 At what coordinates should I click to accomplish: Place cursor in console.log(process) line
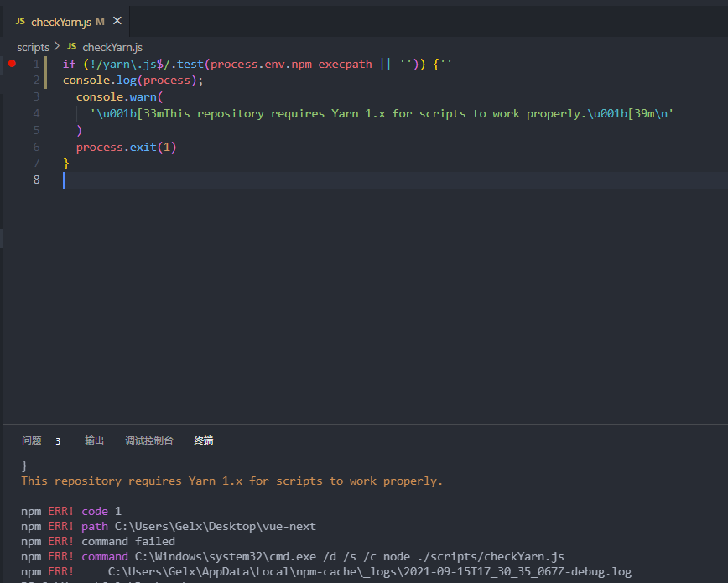coord(133,81)
